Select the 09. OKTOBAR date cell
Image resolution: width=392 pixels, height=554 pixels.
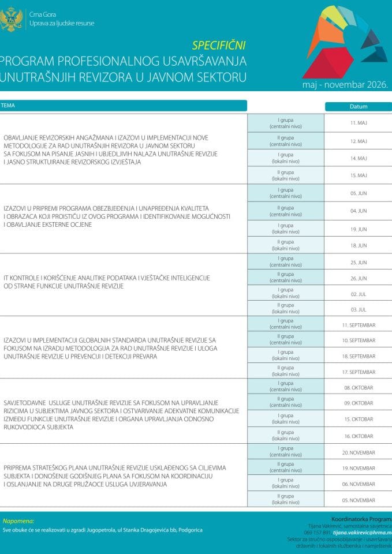[x=359, y=403]
